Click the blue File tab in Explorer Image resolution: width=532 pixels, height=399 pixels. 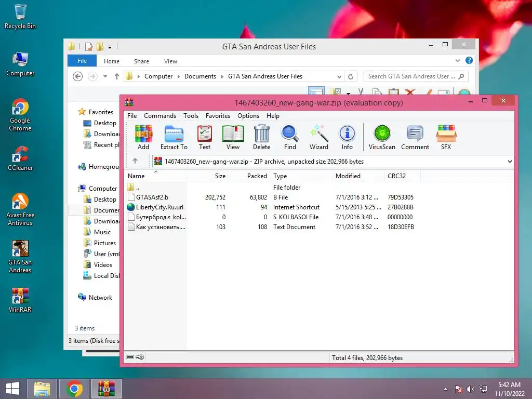82,61
